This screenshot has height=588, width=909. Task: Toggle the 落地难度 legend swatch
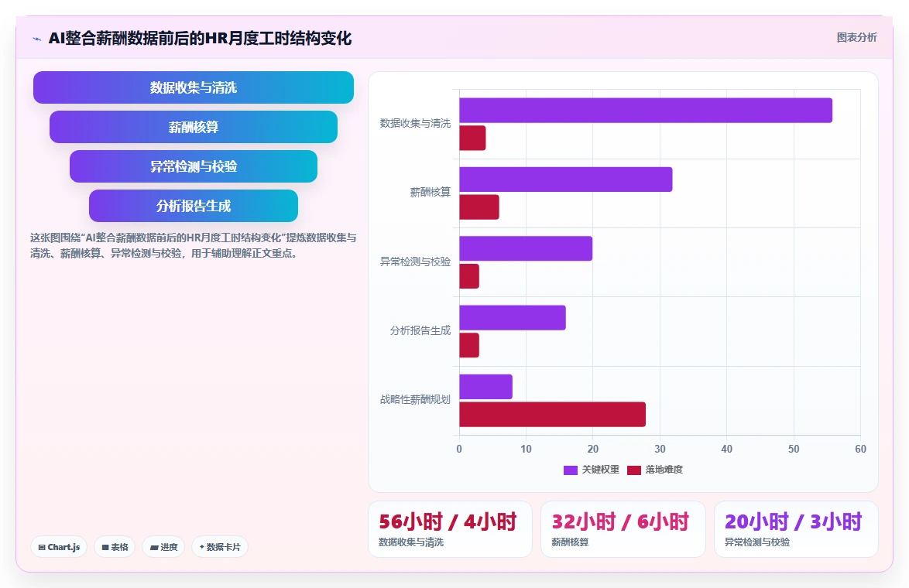click(x=633, y=470)
